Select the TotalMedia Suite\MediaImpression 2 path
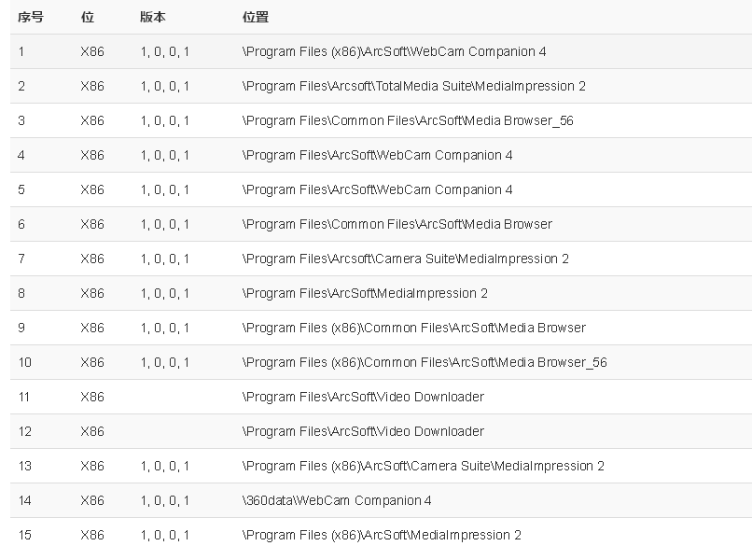 pos(414,86)
